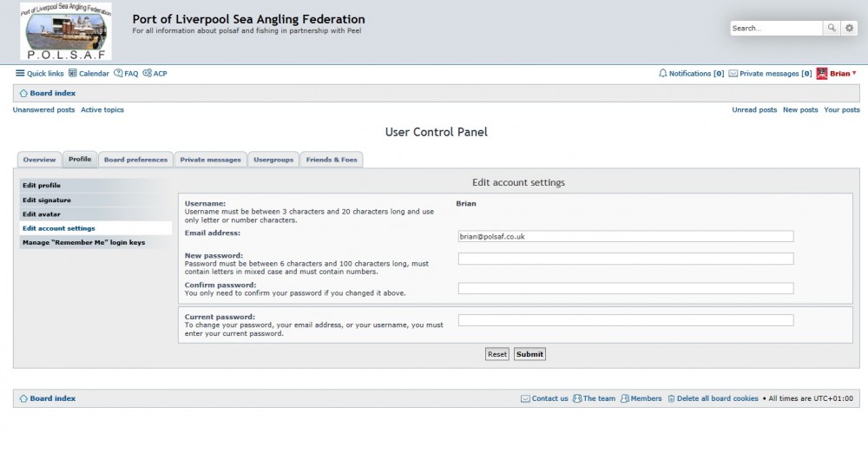Focus the Email address input field
Screen dimensions: 868x453
[x=626, y=236]
